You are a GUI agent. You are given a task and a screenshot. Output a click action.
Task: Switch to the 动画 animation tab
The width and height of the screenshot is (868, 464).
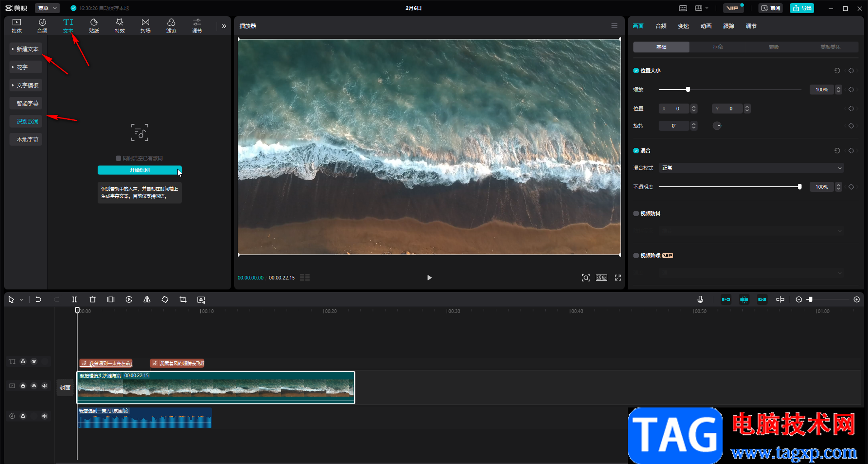(706, 26)
